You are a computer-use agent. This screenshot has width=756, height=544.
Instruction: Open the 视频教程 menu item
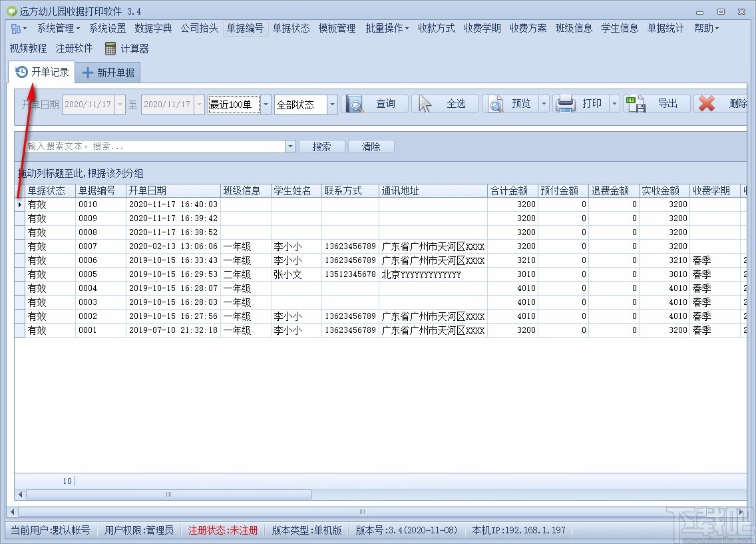pyautogui.click(x=28, y=48)
